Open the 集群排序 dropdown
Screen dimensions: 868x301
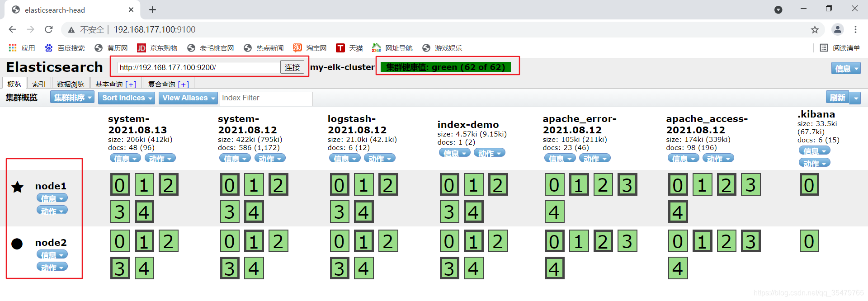(72, 98)
